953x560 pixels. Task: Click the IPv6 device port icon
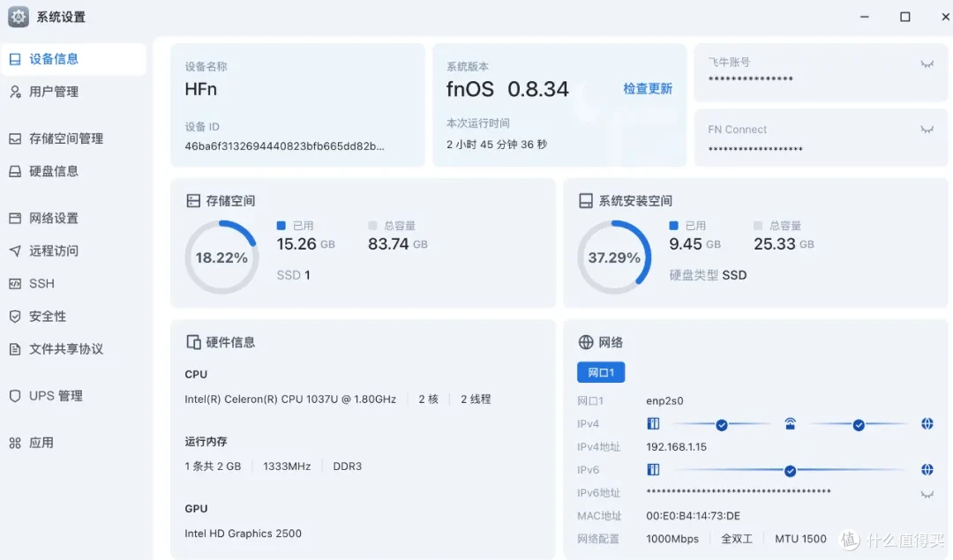(x=653, y=469)
